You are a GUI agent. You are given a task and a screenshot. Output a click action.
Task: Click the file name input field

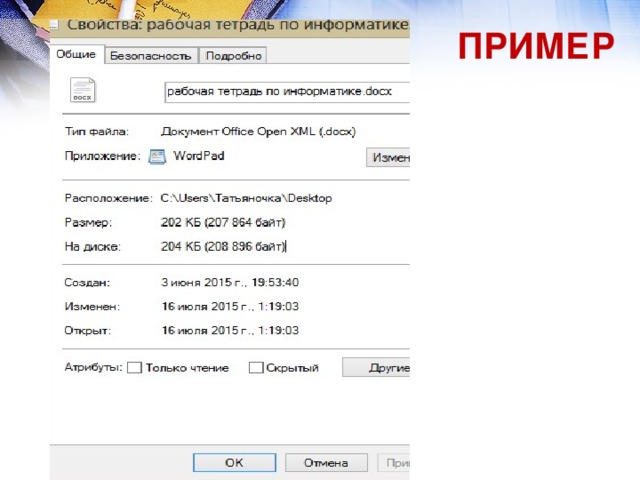(287, 92)
